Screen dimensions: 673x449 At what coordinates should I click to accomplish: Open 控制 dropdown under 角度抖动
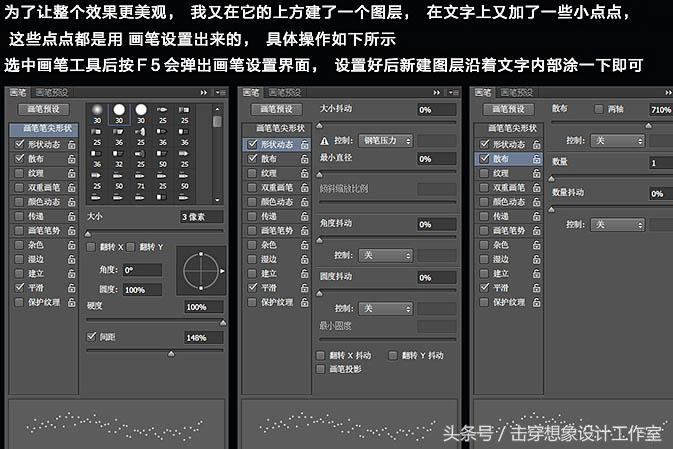pyautogui.click(x=386, y=256)
